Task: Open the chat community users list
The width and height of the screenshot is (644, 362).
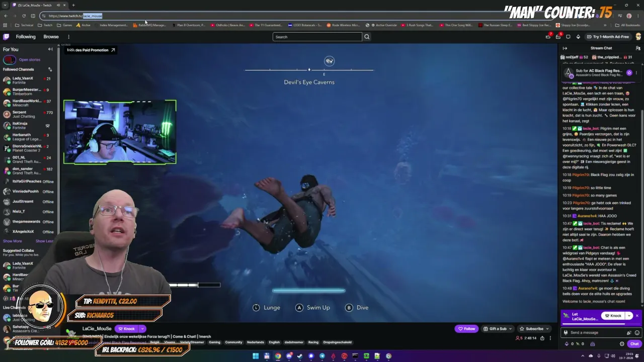Action: 638,48
